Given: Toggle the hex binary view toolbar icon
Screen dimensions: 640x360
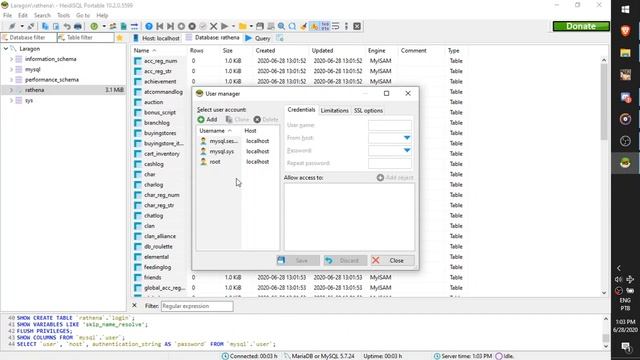Looking at the screenshot, I should tap(325, 27).
